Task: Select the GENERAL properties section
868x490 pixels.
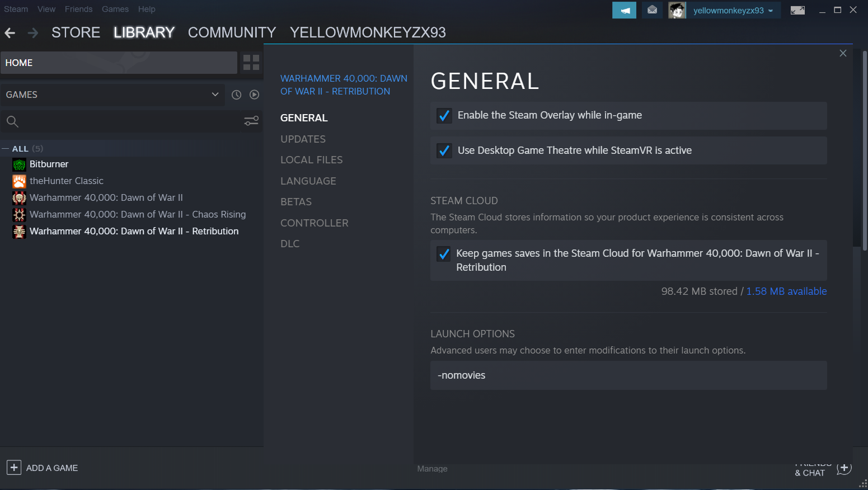Action: 304,118
